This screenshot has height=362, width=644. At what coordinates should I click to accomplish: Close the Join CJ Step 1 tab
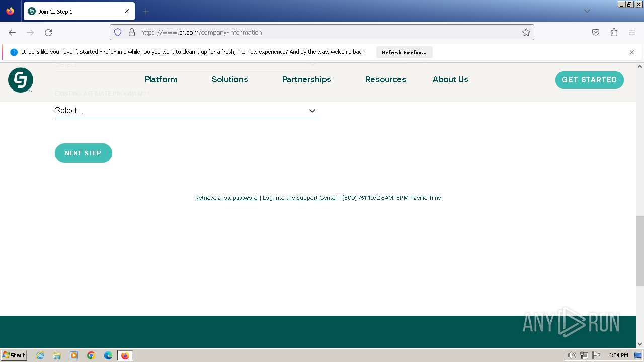click(127, 11)
